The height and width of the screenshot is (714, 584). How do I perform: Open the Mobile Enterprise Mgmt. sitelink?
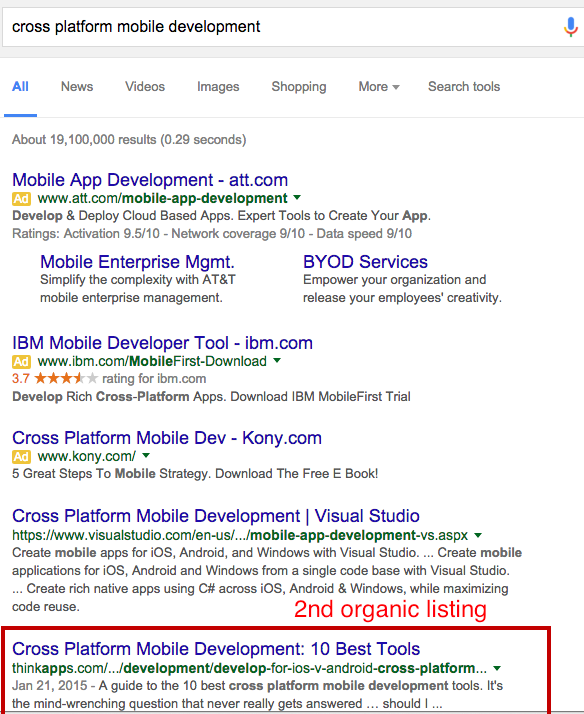[137, 262]
